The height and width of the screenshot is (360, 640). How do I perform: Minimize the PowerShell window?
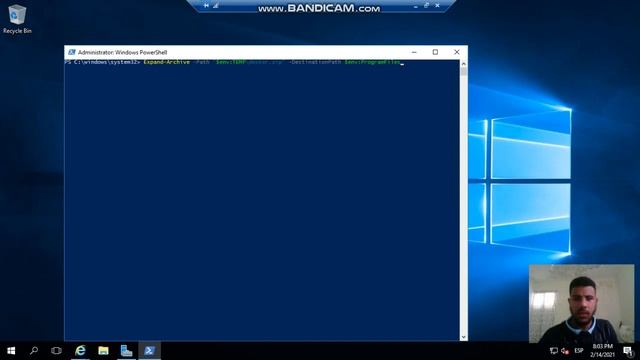(414, 52)
